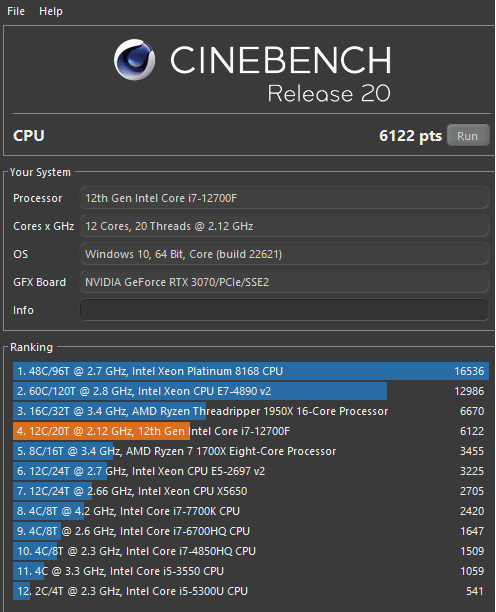This screenshot has width=496, height=612.
Task: Click the Cinebench sphere logo icon
Action: coord(135,60)
